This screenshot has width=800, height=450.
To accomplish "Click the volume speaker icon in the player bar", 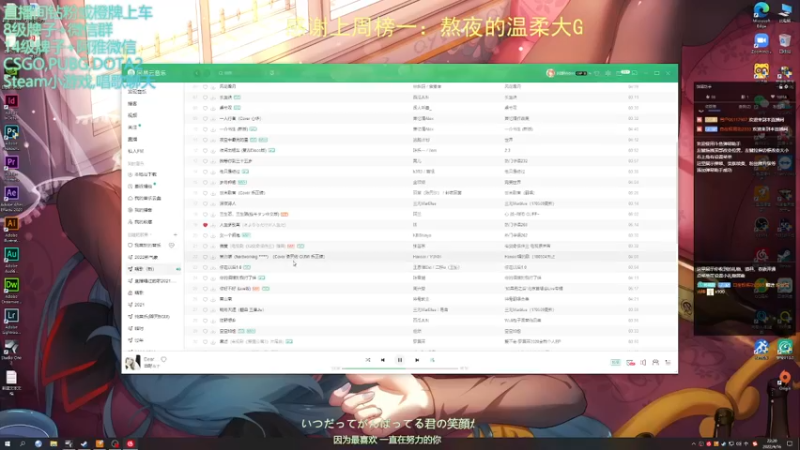I will pos(643,362).
